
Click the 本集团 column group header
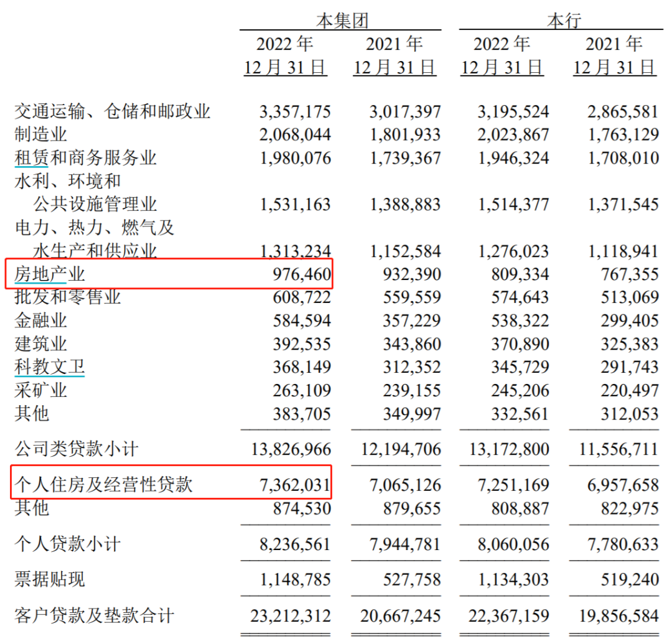tap(342, 20)
